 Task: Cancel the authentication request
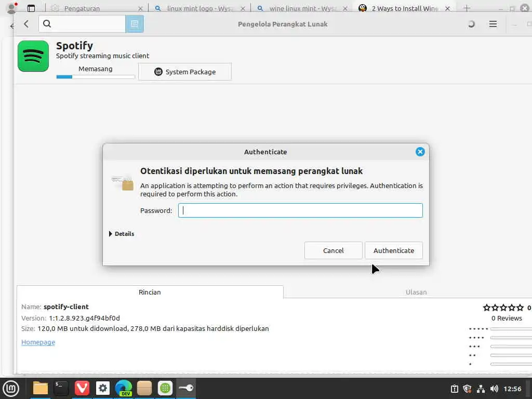tap(333, 250)
